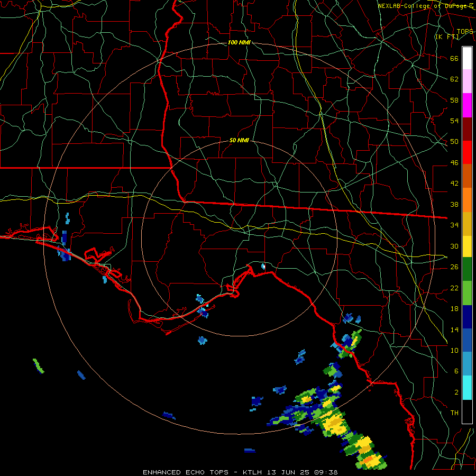Click the black TH threshold swatch

tap(467, 411)
